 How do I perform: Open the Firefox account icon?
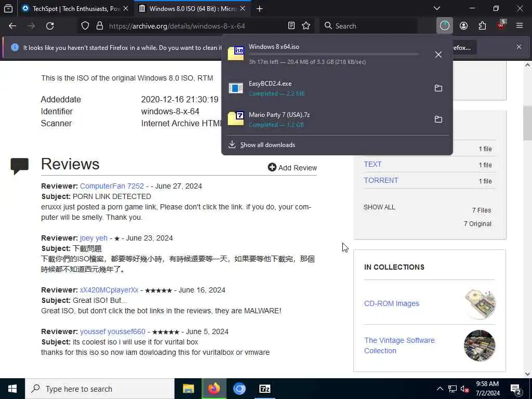point(463,26)
